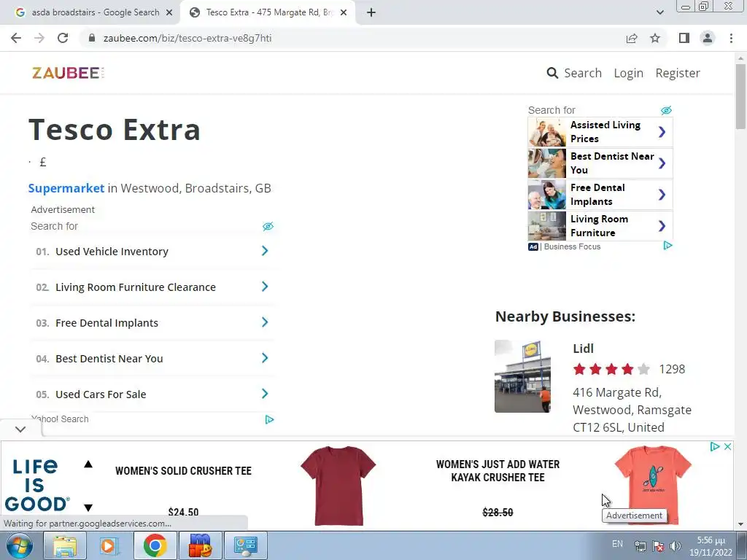Viewport: 747px width, 560px height.
Task: Click the Lidl storefront thumbnail
Action: (522, 376)
